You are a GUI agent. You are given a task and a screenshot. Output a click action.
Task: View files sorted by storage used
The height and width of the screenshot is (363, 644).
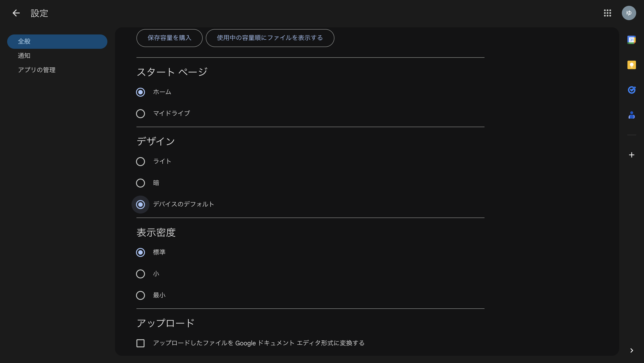tap(270, 38)
